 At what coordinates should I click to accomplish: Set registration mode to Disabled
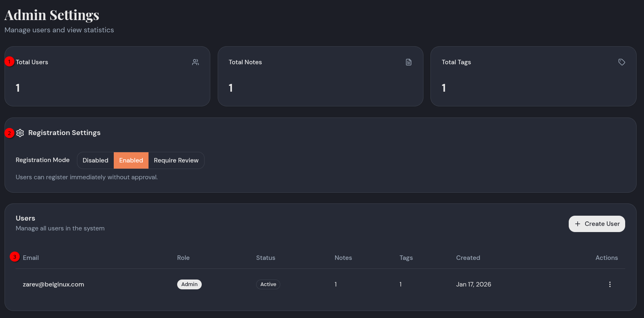pyautogui.click(x=95, y=160)
